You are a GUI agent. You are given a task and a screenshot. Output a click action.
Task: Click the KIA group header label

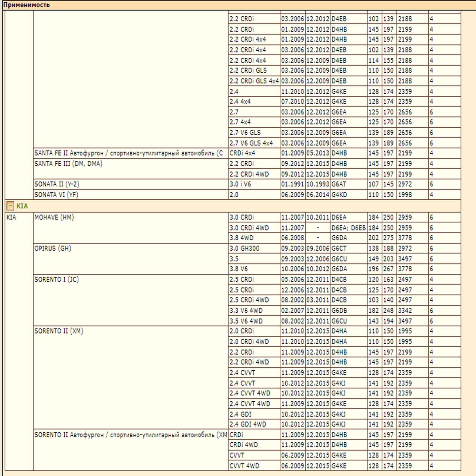tap(22, 206)
